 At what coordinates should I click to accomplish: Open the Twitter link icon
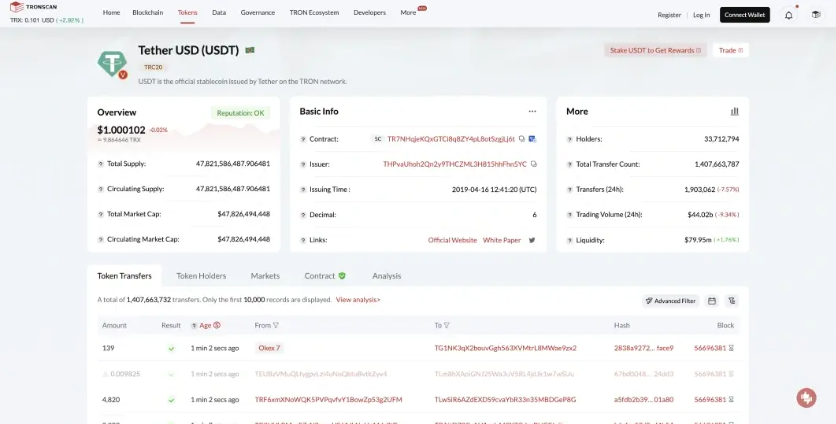[x=532, y=240]
